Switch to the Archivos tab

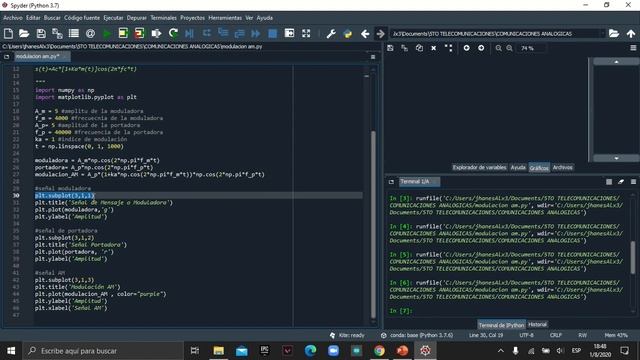click(562, 167)
